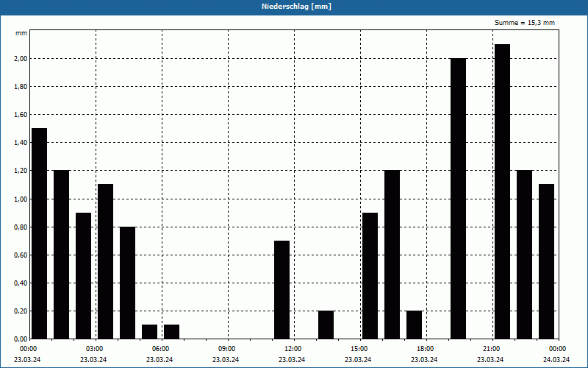Select the Summe = 15,3 mm label
588x368 pixels.
(x=525, y=23)
